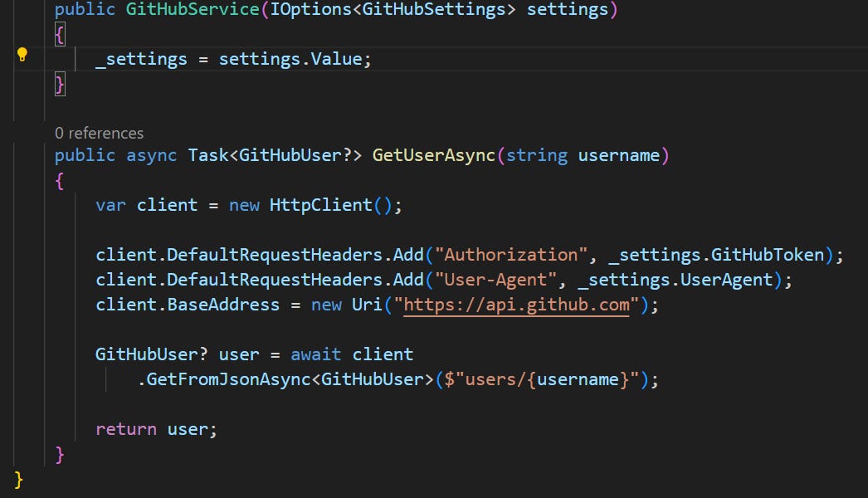Viewport: 868px width, 498px height.
Task: Click the closing brace of the constructor
Action: [x=58, y=83]
